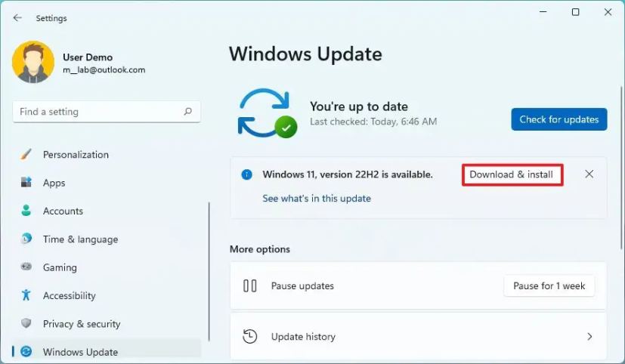The height and width of the screenshot is (364, 625).
Task: Dismiss the 22H2 availability notice
Action: 589,174
